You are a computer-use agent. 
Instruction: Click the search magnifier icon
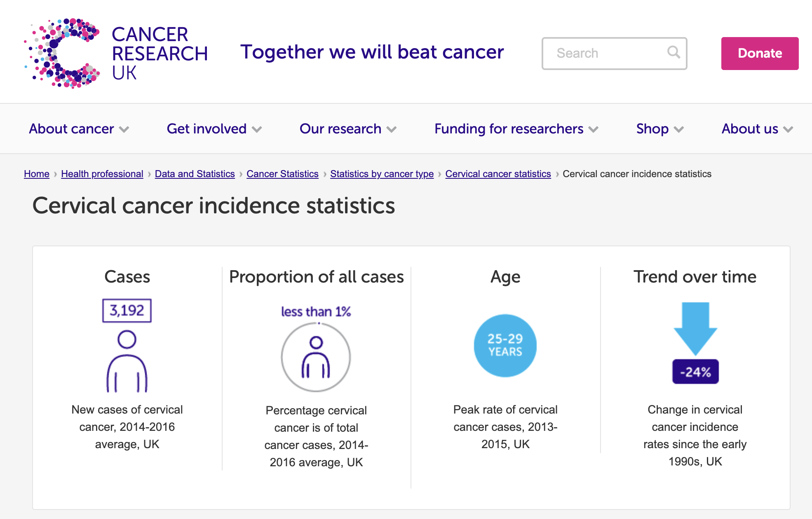674,52
